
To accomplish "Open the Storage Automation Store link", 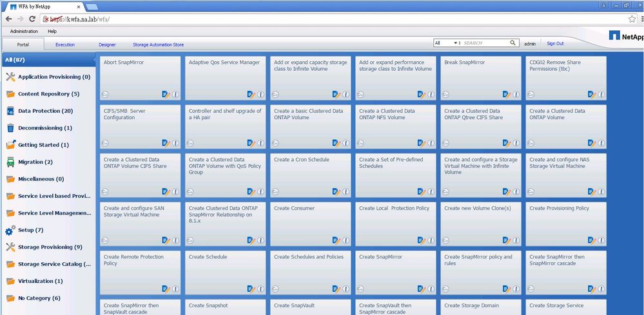I will [158, 44].
